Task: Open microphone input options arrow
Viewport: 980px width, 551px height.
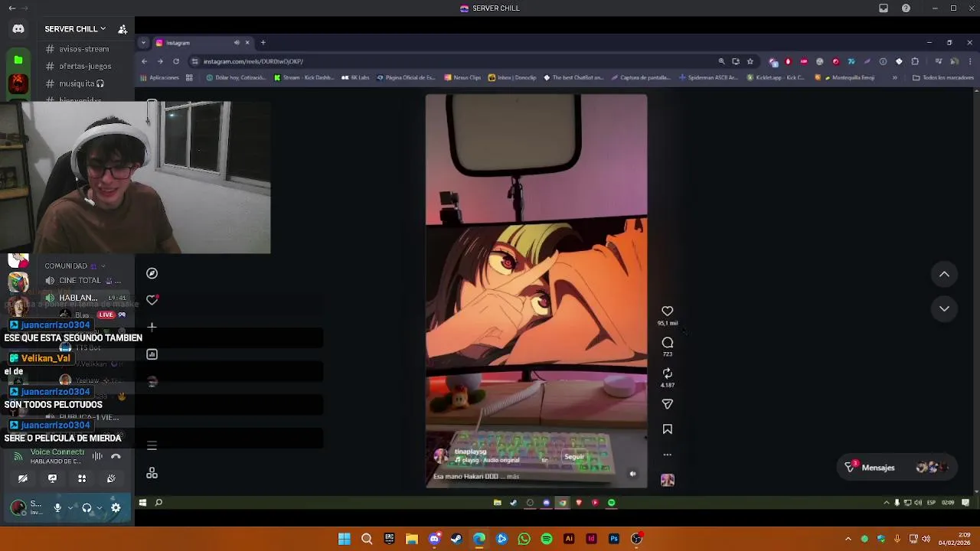Action: (70, 507)
